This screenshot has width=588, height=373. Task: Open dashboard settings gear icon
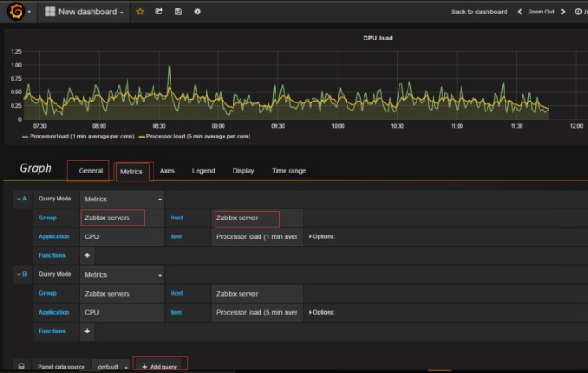tap(197, 12)
